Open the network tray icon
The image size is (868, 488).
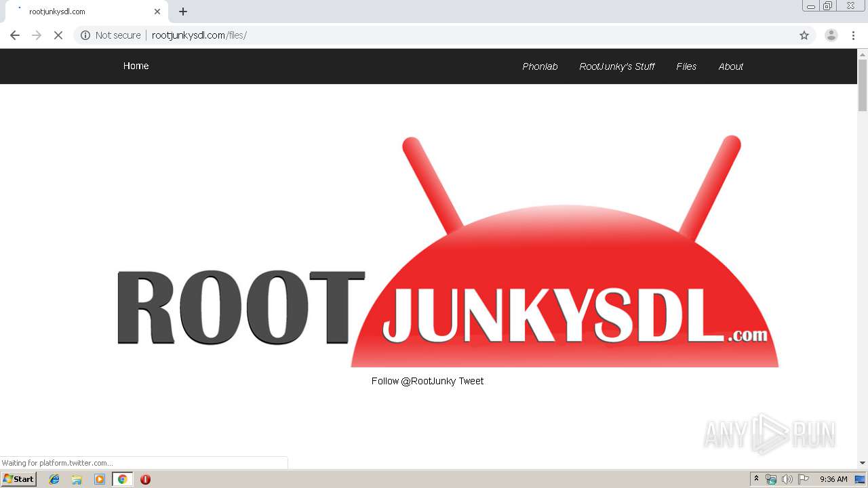pos(771,479)
